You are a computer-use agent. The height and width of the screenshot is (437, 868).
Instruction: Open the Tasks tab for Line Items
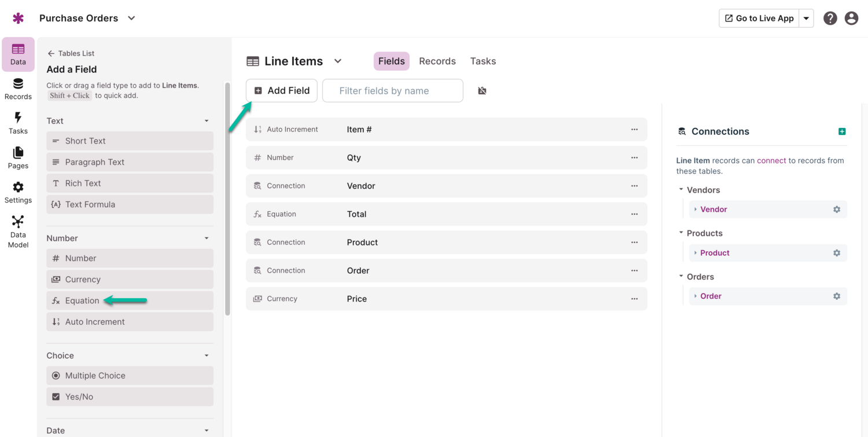coord(483,61)
